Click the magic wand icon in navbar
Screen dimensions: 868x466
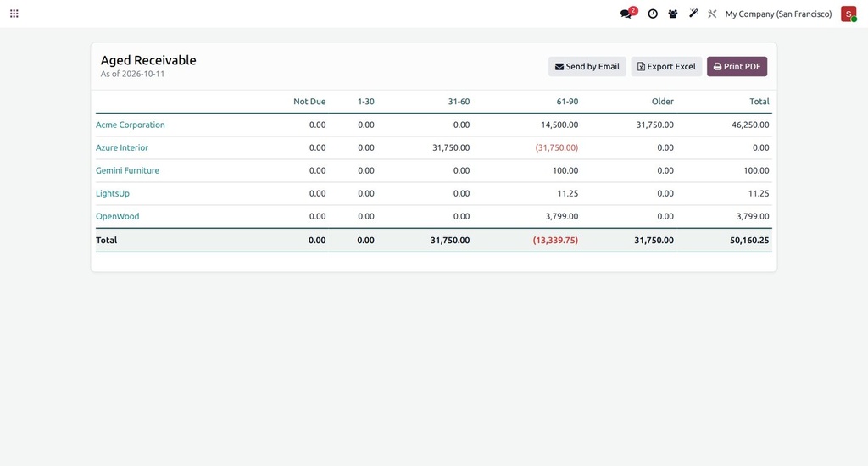693,14
